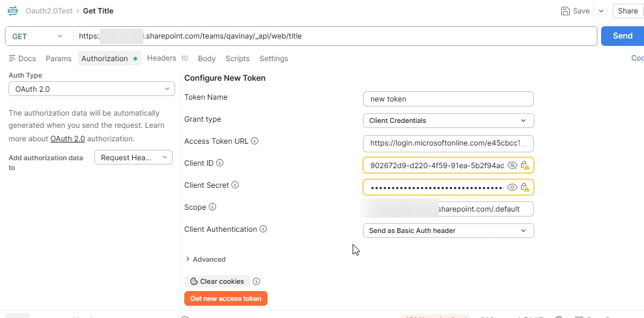Click the Access Token URL info icon

pyautogui.click(x=255, y=141)
